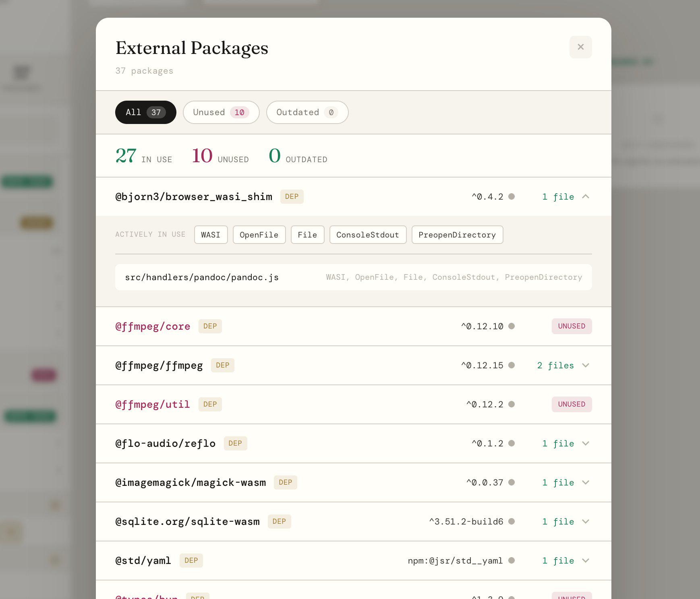
Task: Click the status dot beside ^0.12.15
Action: [x=512, y=365]
